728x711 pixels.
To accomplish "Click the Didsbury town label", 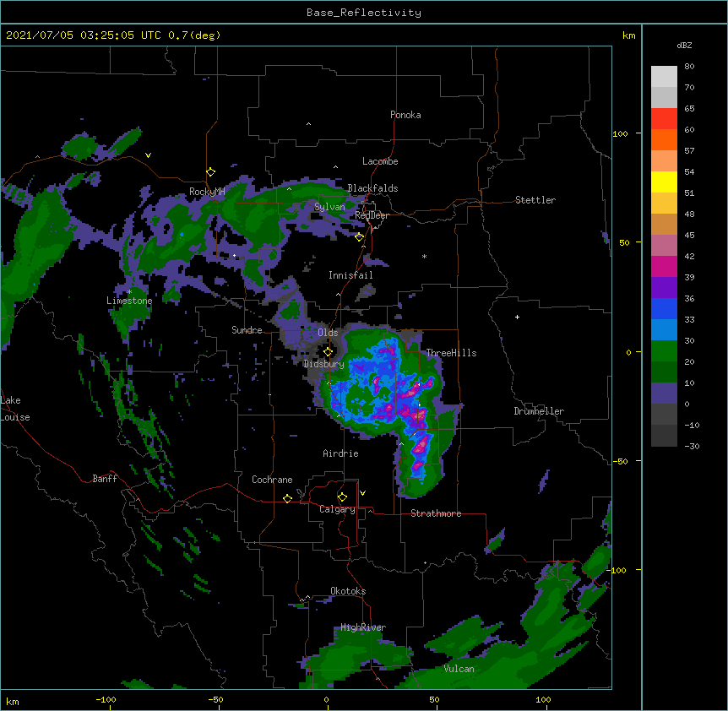I will click(323, 364).
